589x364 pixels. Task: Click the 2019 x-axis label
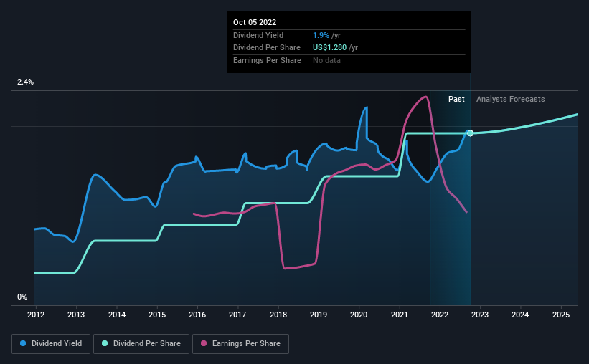(319, 315)
